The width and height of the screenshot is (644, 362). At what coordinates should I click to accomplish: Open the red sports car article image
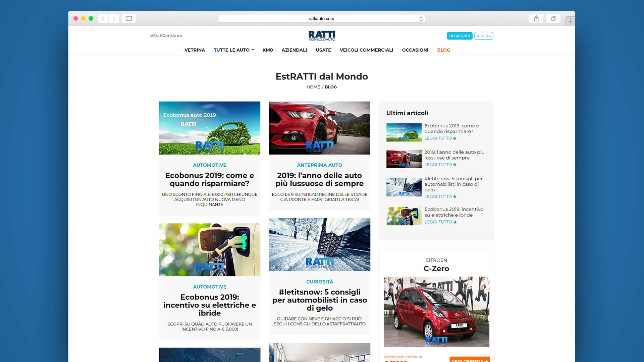pos(320,128)
